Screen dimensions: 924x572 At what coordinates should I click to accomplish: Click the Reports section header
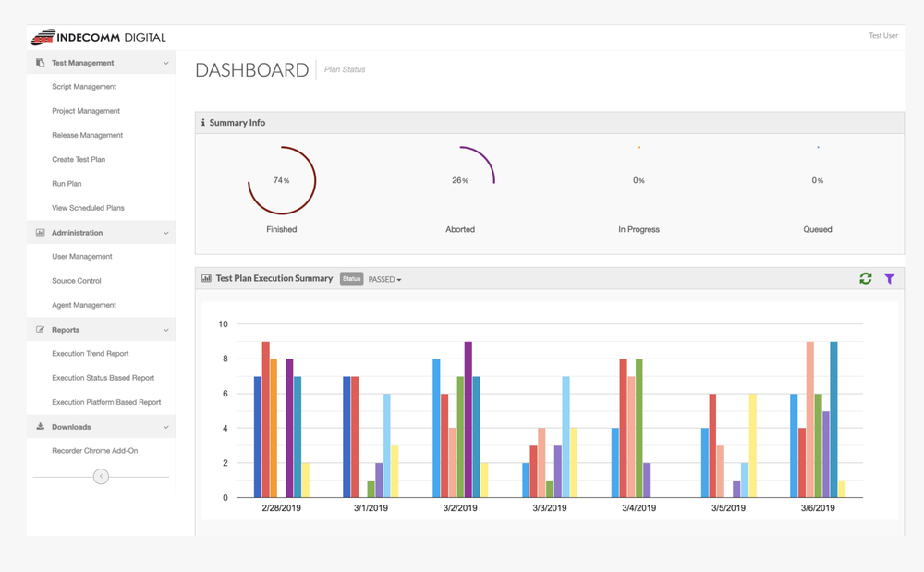(x=101, y=330)
